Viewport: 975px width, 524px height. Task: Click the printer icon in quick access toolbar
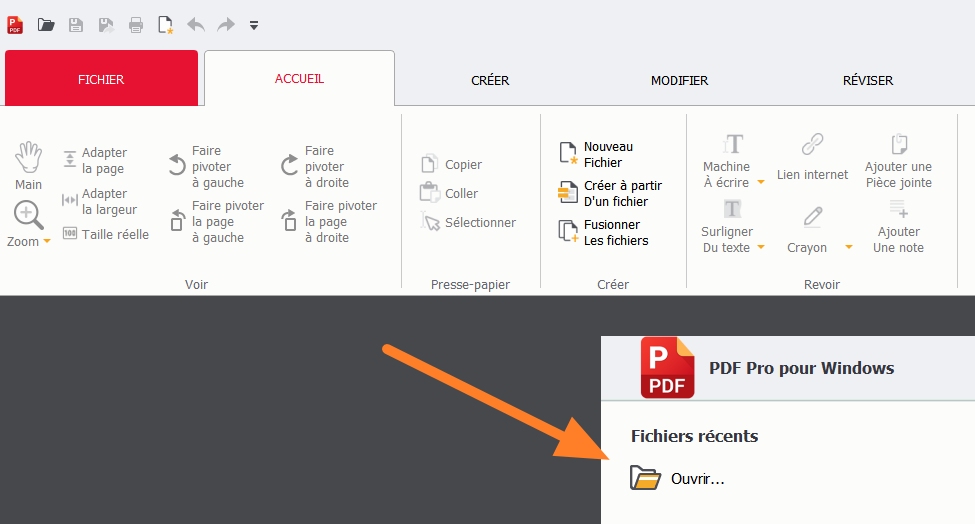click(x=136, y=25)
